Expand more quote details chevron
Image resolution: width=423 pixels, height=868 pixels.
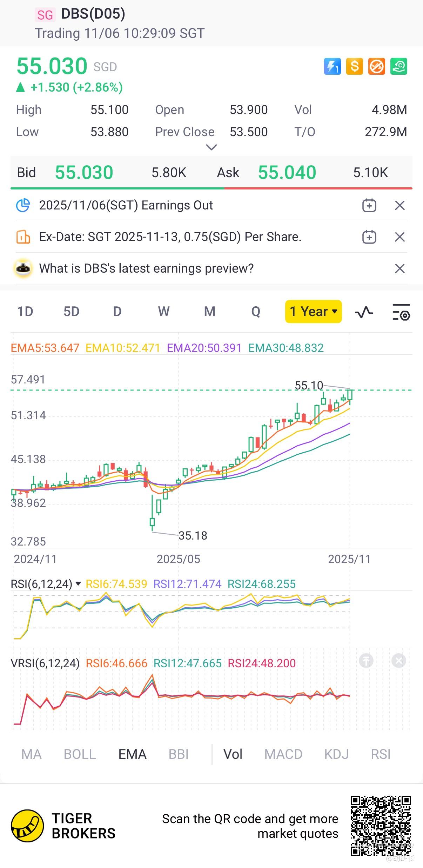[x=211, y=147]
